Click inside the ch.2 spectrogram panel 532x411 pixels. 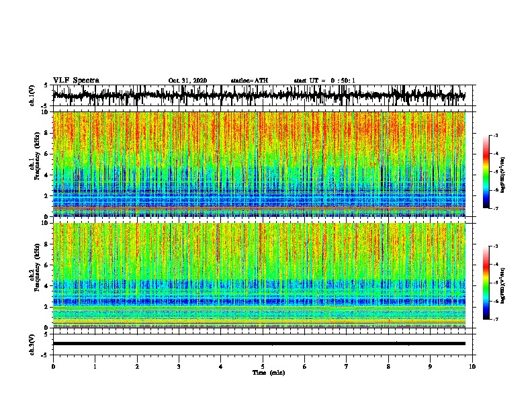pos(259,275)
